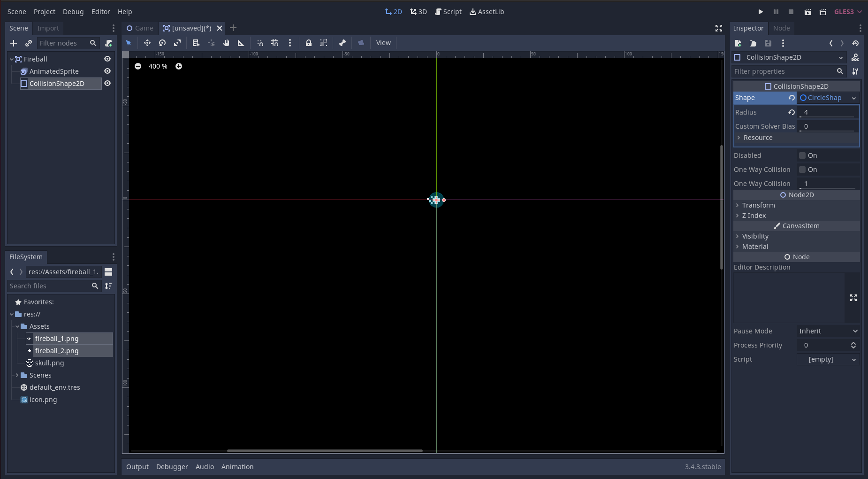The width and height of the screenshot is (868, 479).
Task: Toggle One Way Collision checkbox
Action: 802,170
